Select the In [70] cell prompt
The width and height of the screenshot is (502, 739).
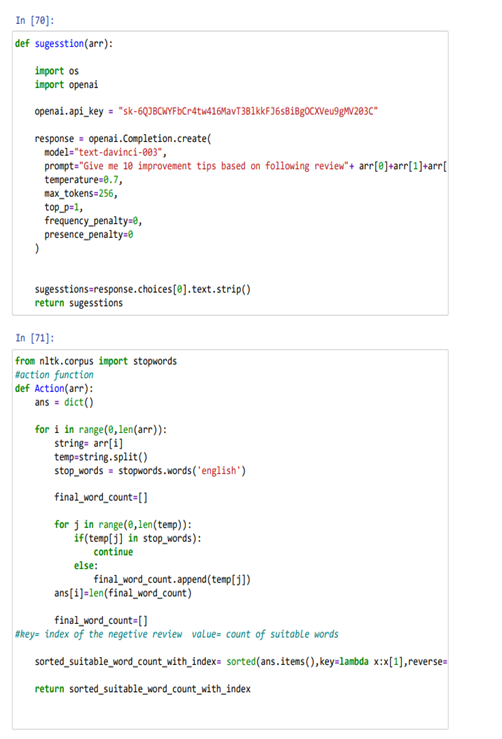(x=35, y=21)
